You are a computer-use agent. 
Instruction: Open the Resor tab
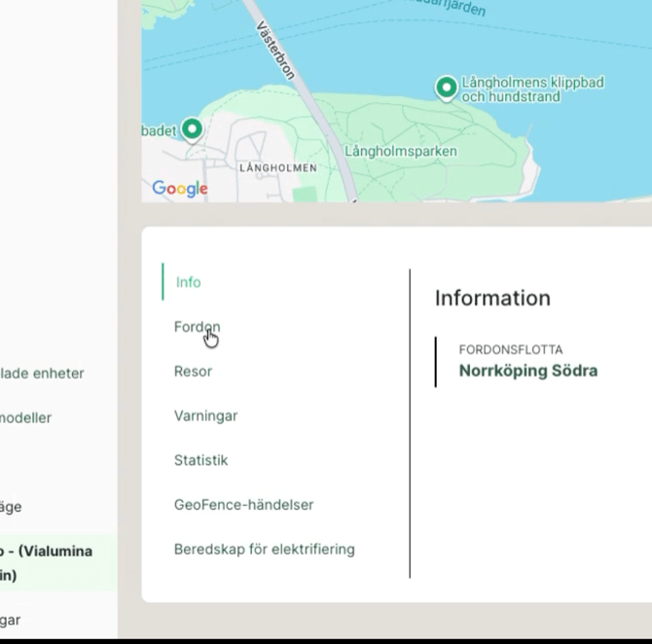(x=193, y=372)
